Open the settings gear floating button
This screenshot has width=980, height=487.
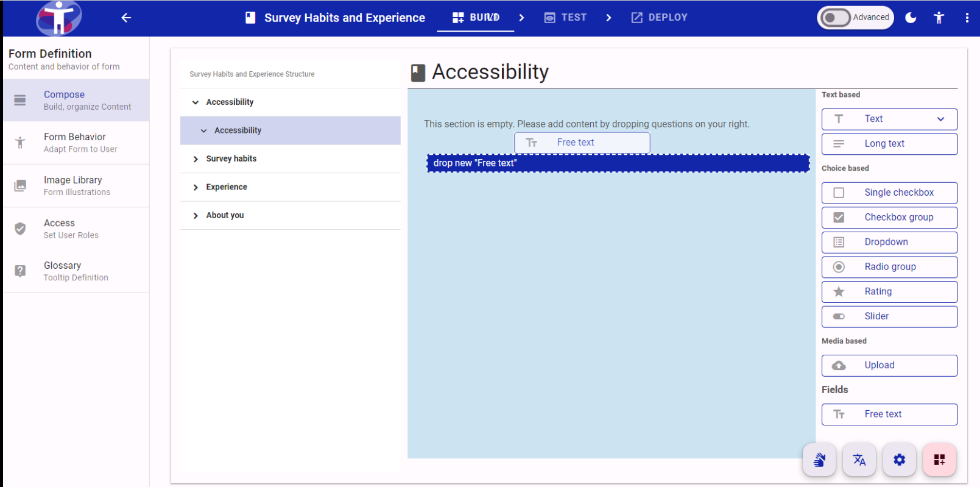tap(900, 460)
